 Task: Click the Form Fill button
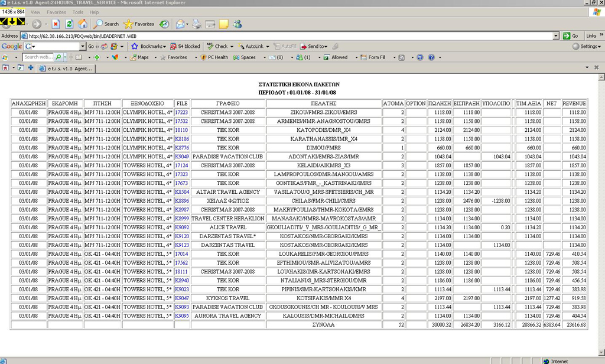coord(373,57)
